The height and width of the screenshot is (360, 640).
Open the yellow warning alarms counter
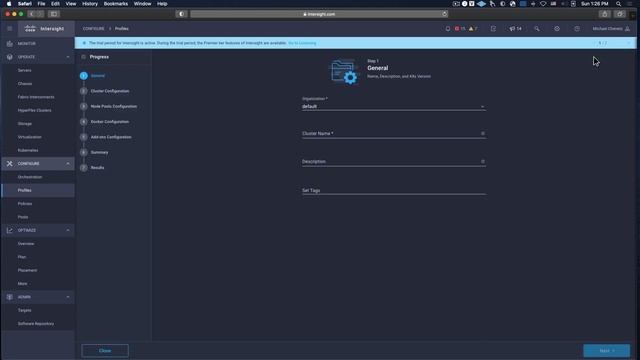click(473, 29)
